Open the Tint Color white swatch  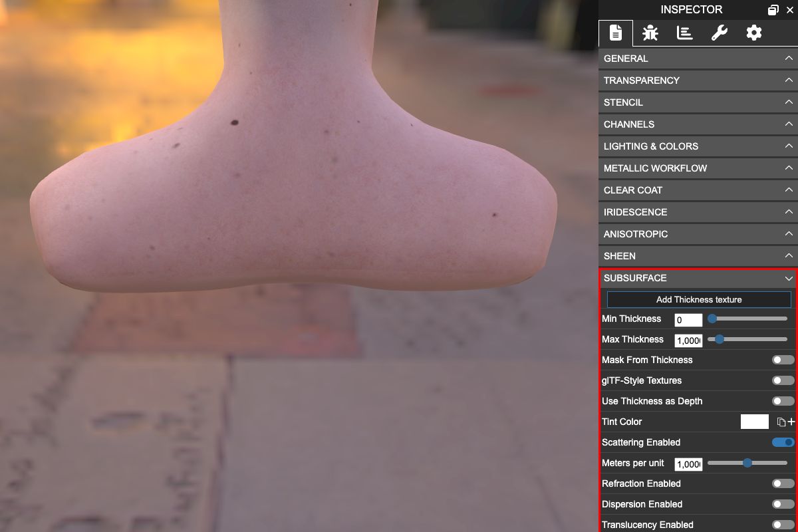coord(754,422)
